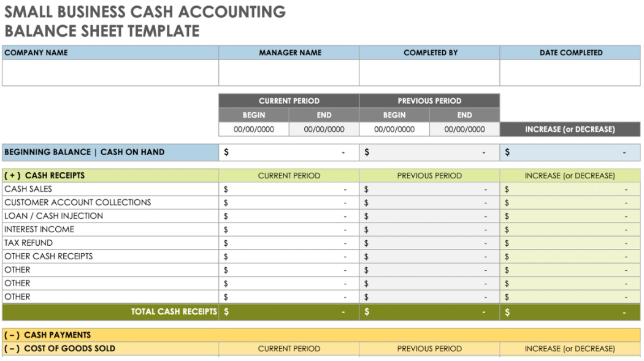Select the dark PREVIOUS PERIOD header cell
Image resolution: width=644 pixels, height=361 pixels.
429,101
